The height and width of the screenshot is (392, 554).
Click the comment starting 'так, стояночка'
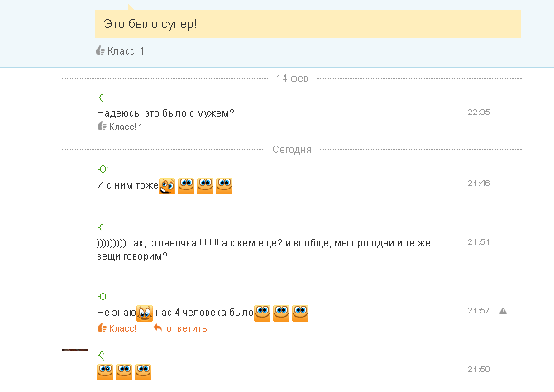coord(264,250)
